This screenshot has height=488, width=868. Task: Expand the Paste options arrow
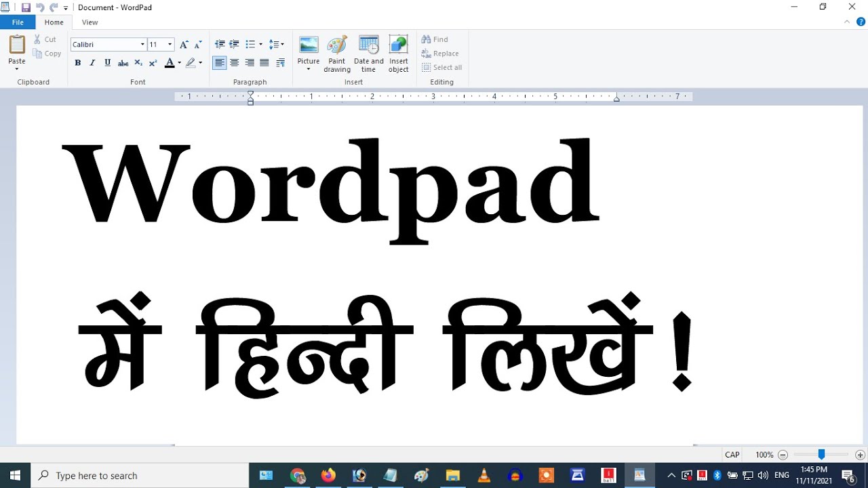[17, 68]
